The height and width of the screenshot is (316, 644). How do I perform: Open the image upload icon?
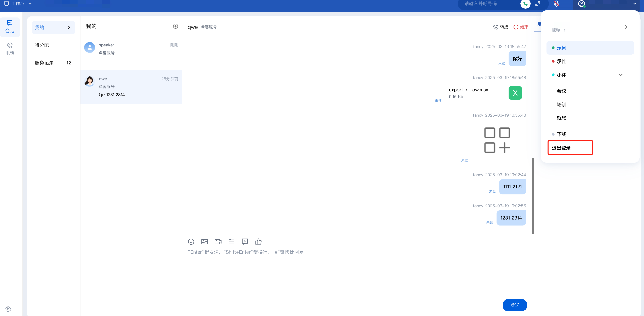tap(205, 241)
